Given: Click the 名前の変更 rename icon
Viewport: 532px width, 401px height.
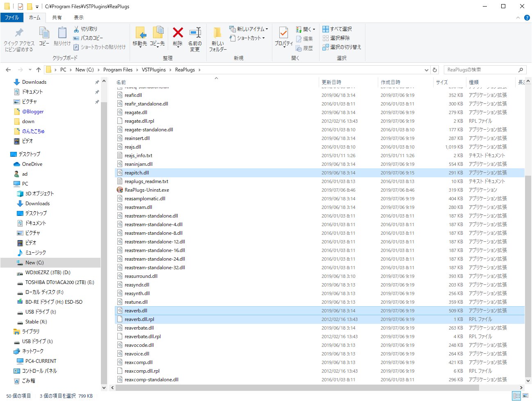Looking at the screenshot, I should (x=195, y=32).
